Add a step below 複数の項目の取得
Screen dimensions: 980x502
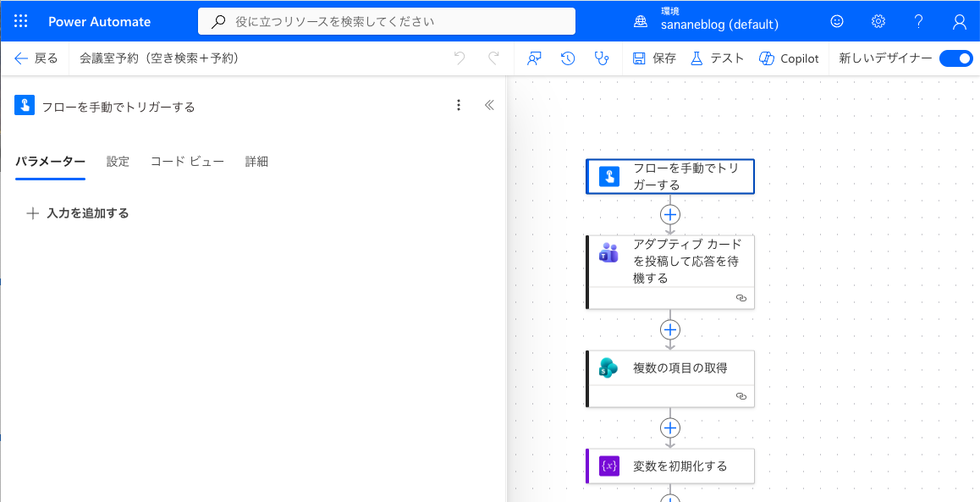[670, 428]
